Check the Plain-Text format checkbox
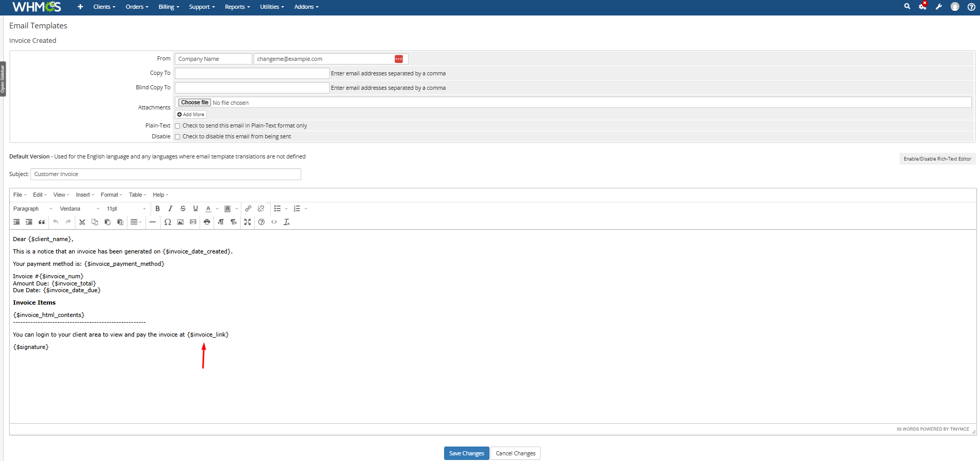980x461 pixels. pyautogui.click(x=177, y=126)
